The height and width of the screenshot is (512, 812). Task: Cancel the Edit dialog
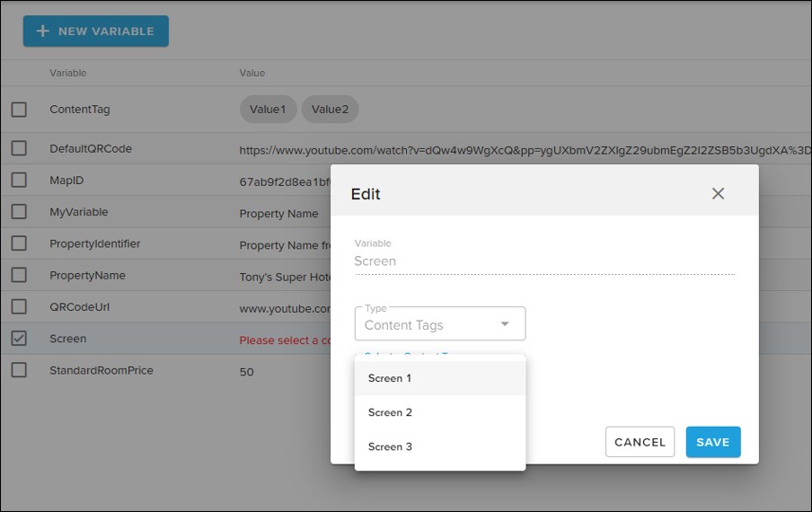[640, 442]
